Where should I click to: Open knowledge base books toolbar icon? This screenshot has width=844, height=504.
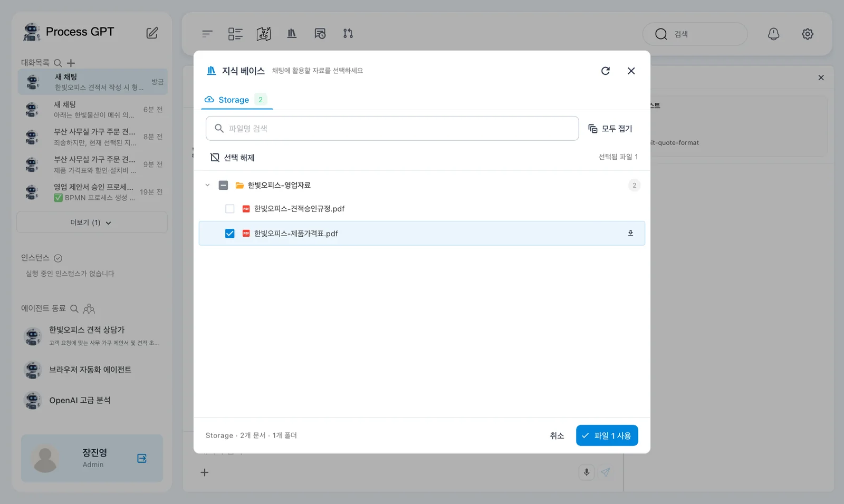(292, 33)
